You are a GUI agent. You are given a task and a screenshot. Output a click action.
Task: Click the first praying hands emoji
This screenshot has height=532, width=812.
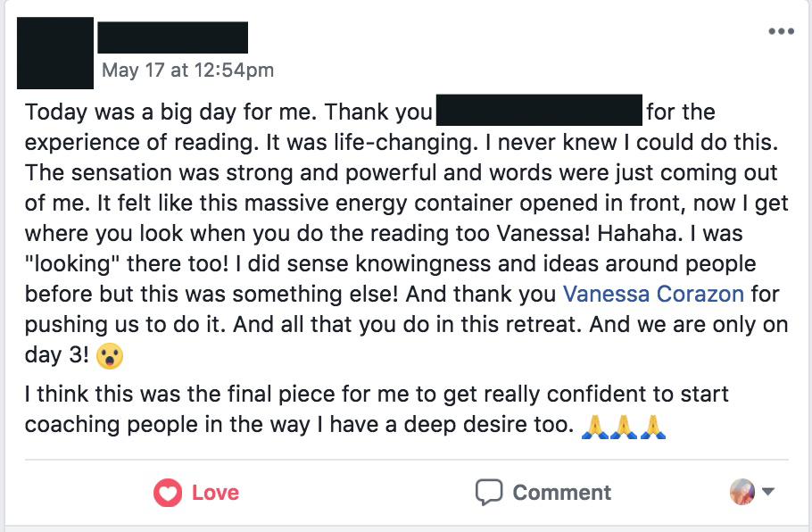pyautogui.click(x=595, y=428)
